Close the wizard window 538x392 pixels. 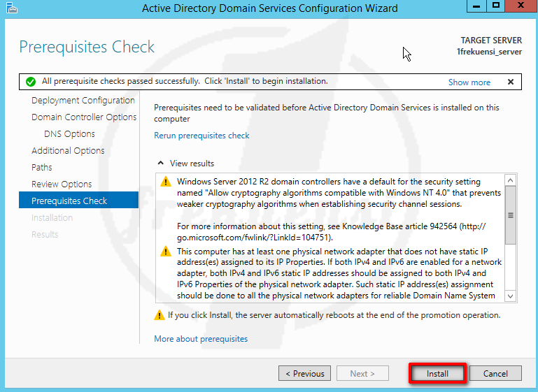[521, 6]
